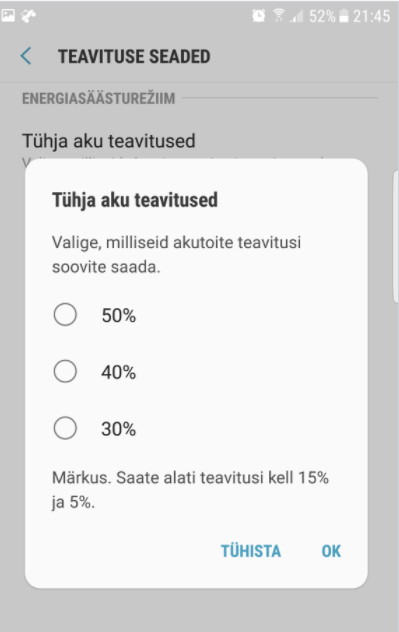This screenshot has height=632, width=399.
Task: Tap the gallery image icon in status bar
Action: pyautogui.click(x=8, y=16)
